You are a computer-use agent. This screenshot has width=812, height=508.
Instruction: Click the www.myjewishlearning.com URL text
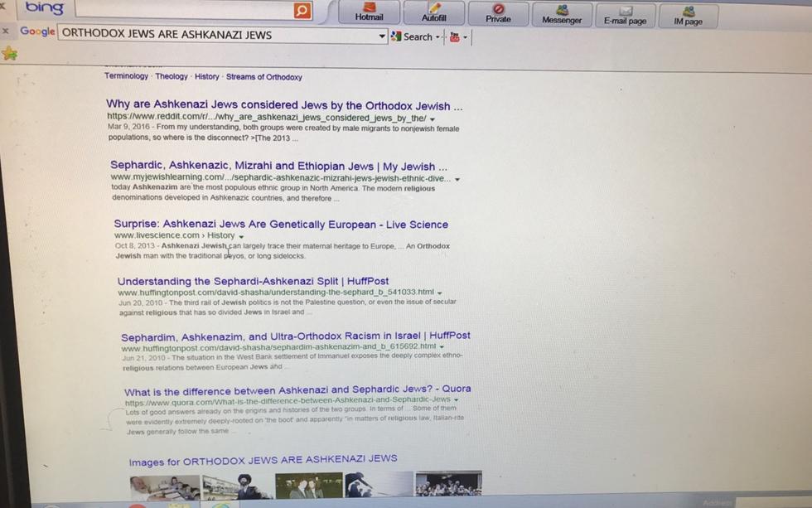pyautogui.click(x=281, y=177)
